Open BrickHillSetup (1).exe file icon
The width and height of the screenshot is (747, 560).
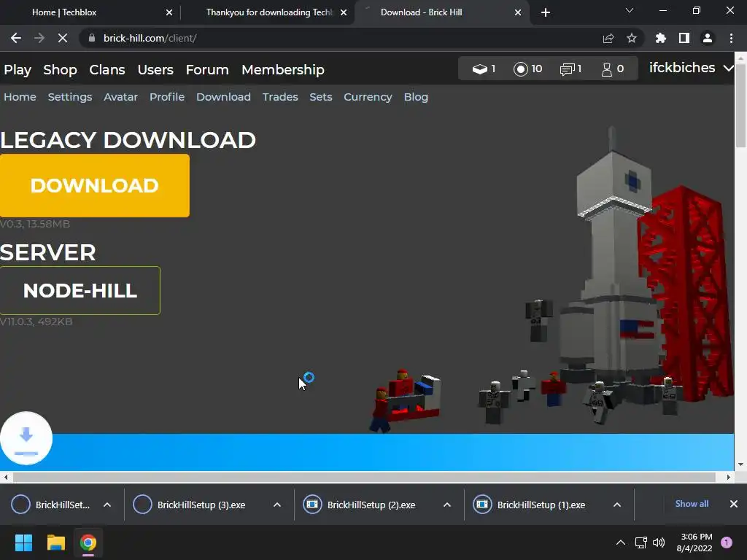pyautogui.click(x=482, y=505)
